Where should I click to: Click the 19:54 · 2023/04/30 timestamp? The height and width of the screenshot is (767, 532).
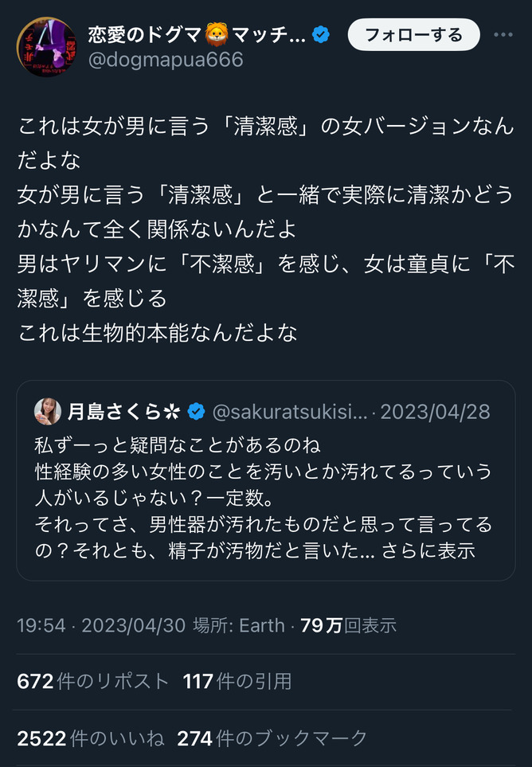click(x=101, y=625)
